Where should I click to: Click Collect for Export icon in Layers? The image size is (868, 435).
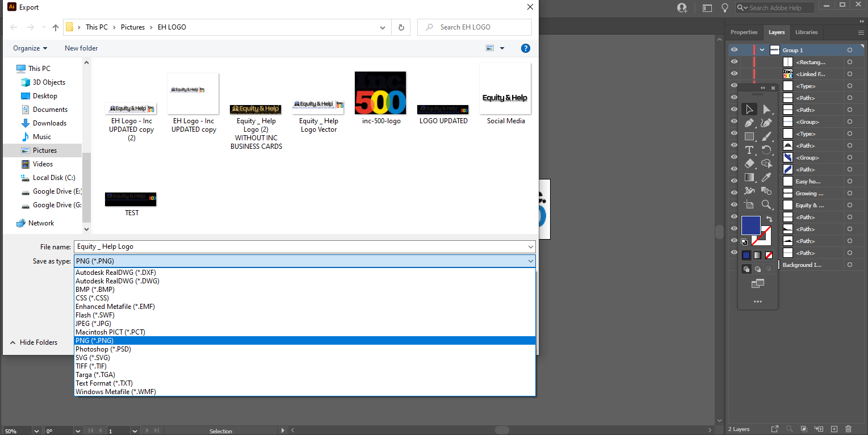click(x=775, y=429)
